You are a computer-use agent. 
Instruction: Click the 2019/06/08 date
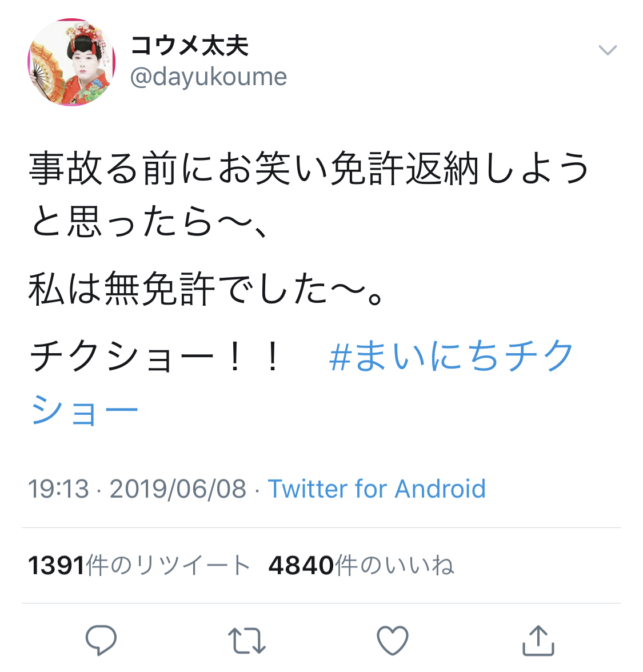[x=178, y=489]
